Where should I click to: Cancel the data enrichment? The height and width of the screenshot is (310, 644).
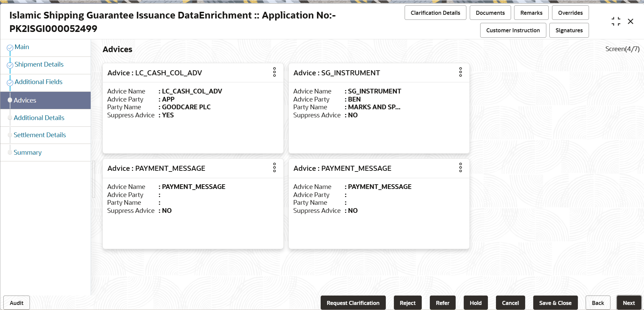point(510,303)
